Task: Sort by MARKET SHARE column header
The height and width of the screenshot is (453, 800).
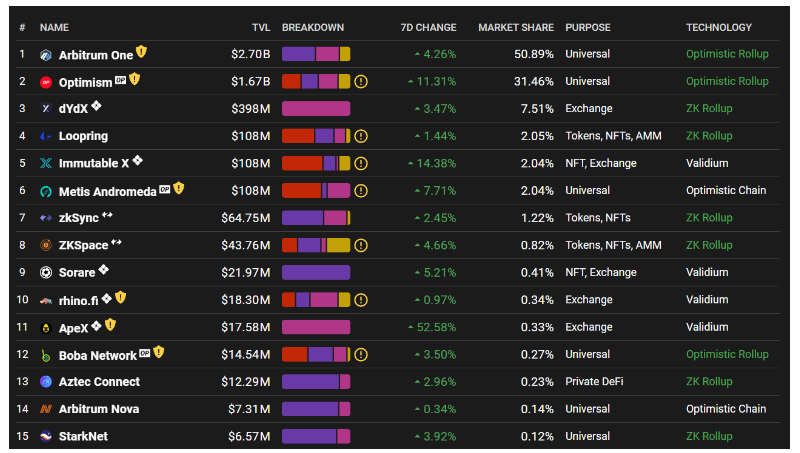Action: click(x=516, y=28)
